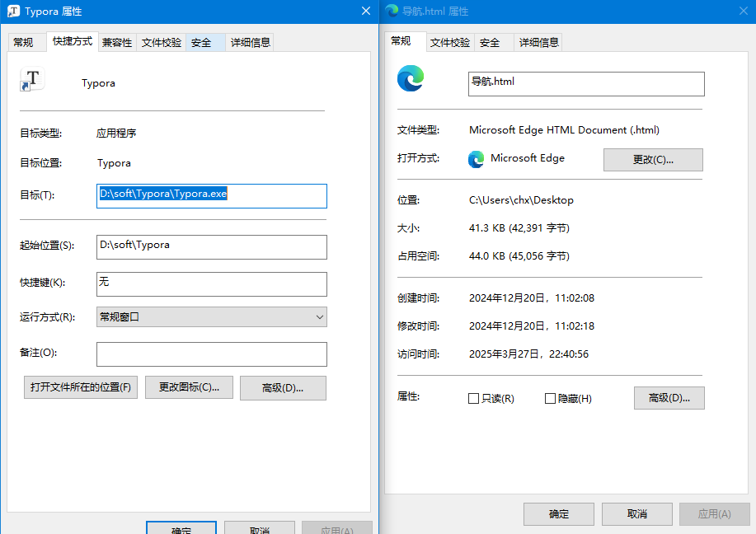Image resolution: width=756 pixels, height=534 pixels.
Task: Click 取消 in Typora 属性 dialog
Action: pos(260,528)
